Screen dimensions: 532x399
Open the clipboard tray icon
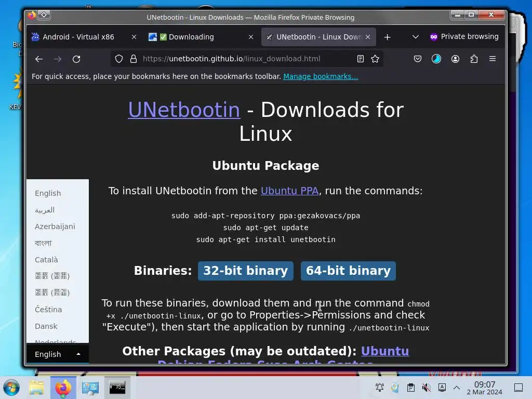pyautogui.click(x=410, y=388)
